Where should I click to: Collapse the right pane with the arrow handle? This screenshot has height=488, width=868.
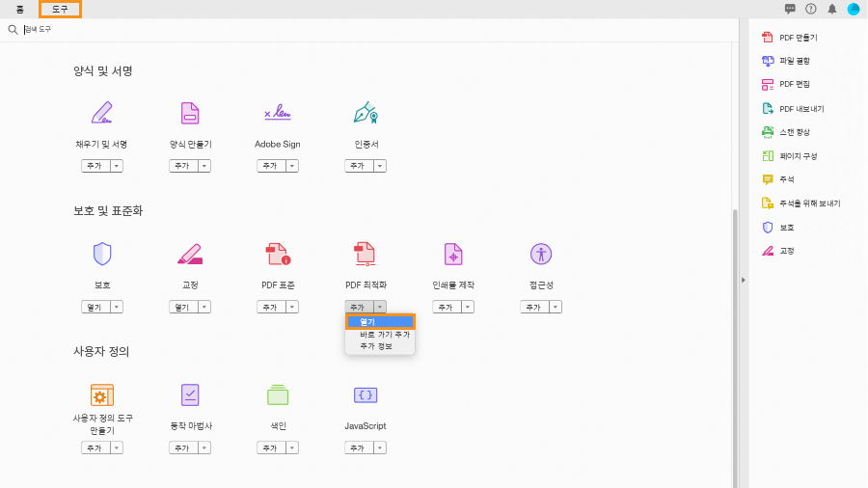pos(742,280)
